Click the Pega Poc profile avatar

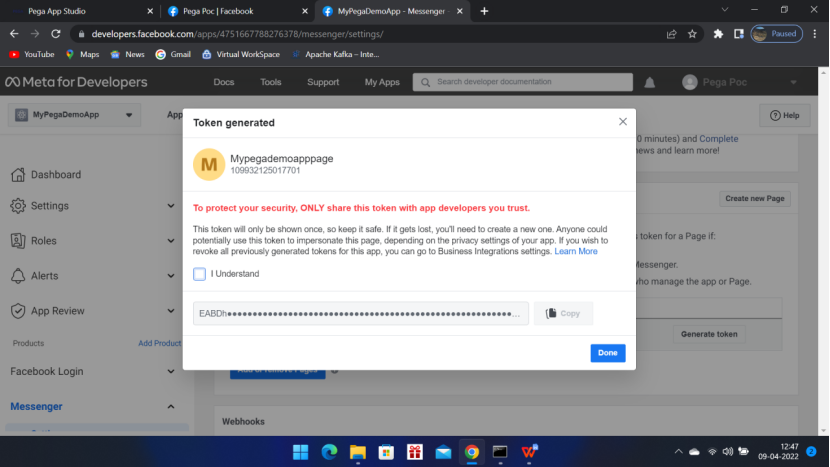pyautogui.click(x=690, y=82)
